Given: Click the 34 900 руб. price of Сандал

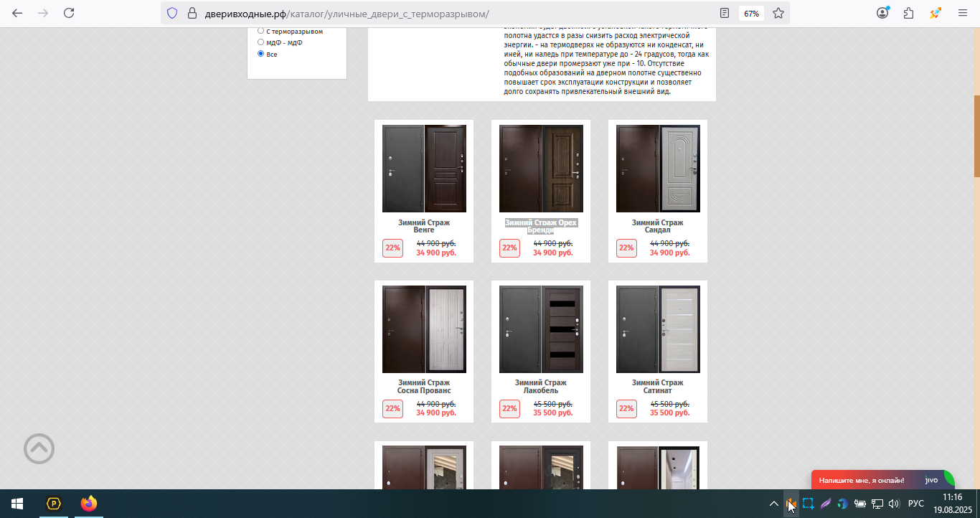Looking at the screenshot, I should [x=669, y=253].
